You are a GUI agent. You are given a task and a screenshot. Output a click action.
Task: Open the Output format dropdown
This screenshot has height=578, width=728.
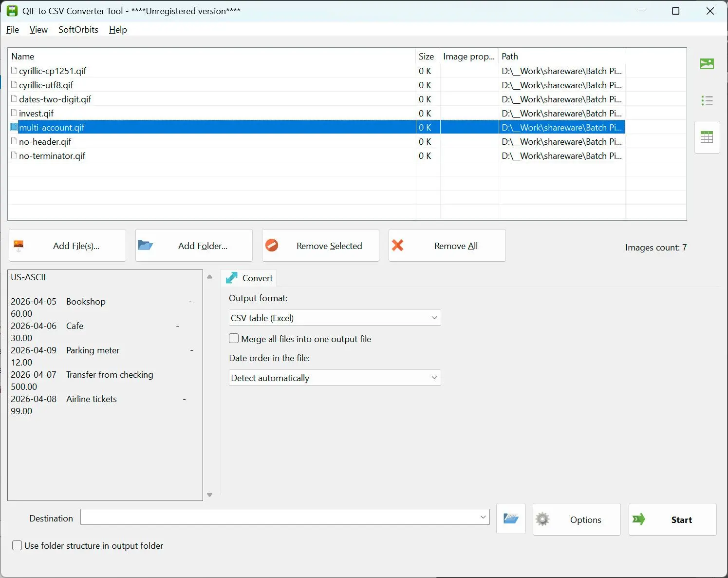(335, 318)
